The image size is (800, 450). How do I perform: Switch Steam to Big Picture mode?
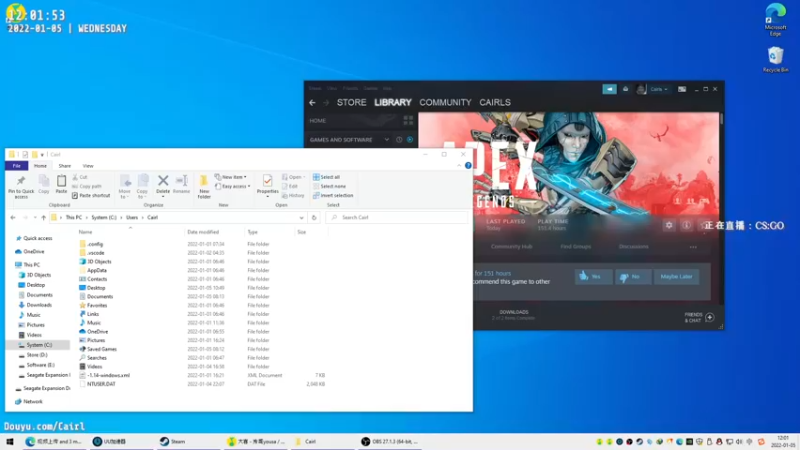(682, 89)
